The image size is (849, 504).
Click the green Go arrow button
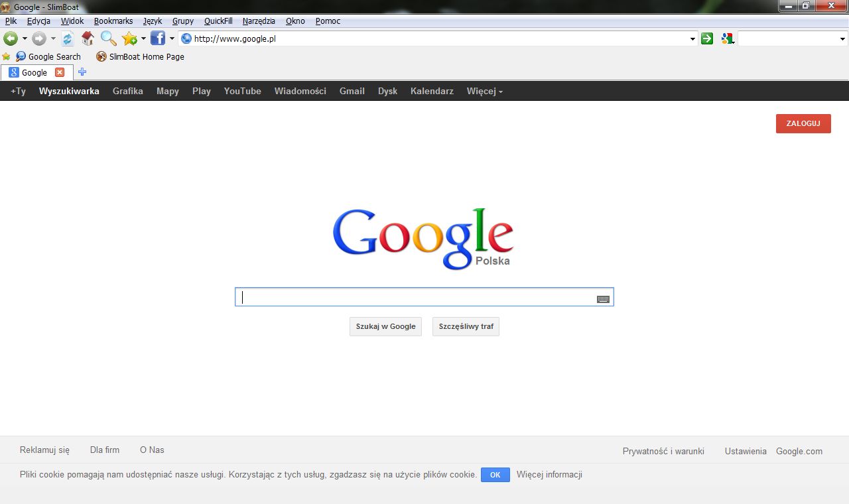(x=707, y=38)
